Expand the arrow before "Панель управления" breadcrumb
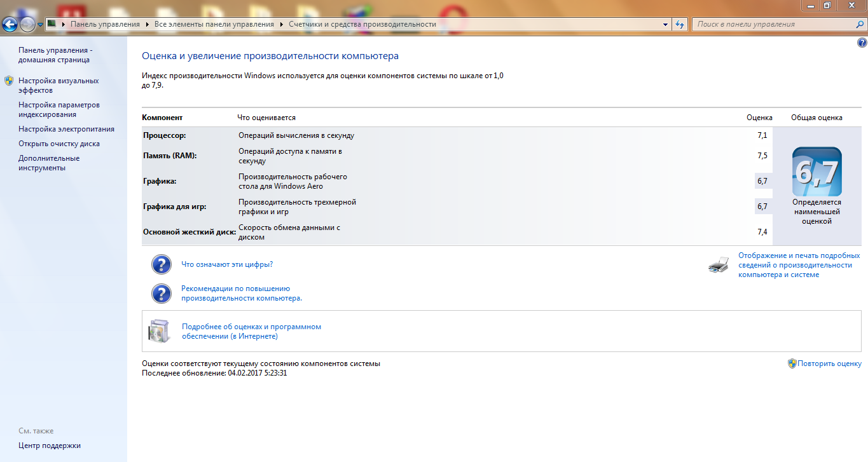The height and width of the screenshot is (462, 868). coord(64,24)
